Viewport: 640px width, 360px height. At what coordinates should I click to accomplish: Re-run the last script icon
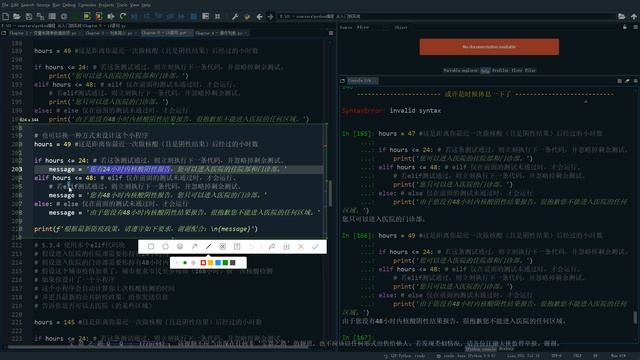(x=123, y=16)
